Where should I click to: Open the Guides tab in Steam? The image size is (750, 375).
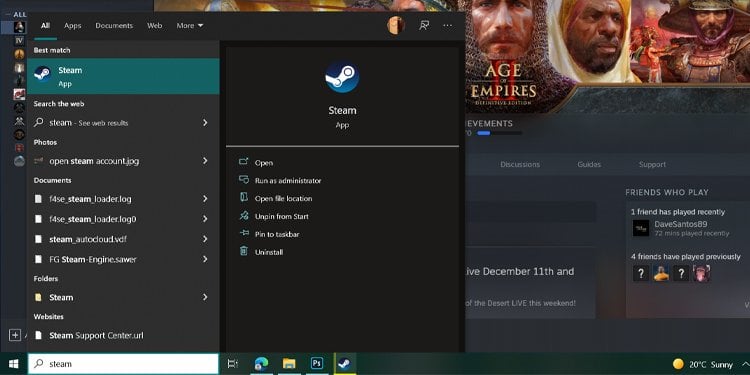tap(589, 164)
